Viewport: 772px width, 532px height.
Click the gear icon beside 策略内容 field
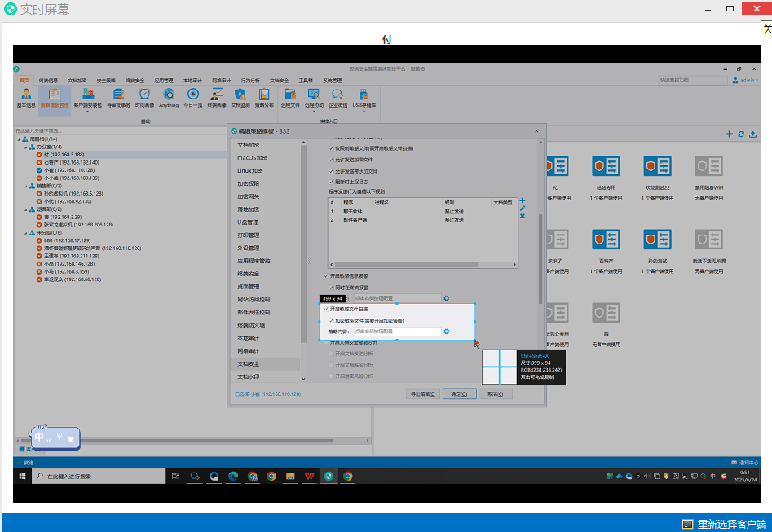(x=446, y=332)
